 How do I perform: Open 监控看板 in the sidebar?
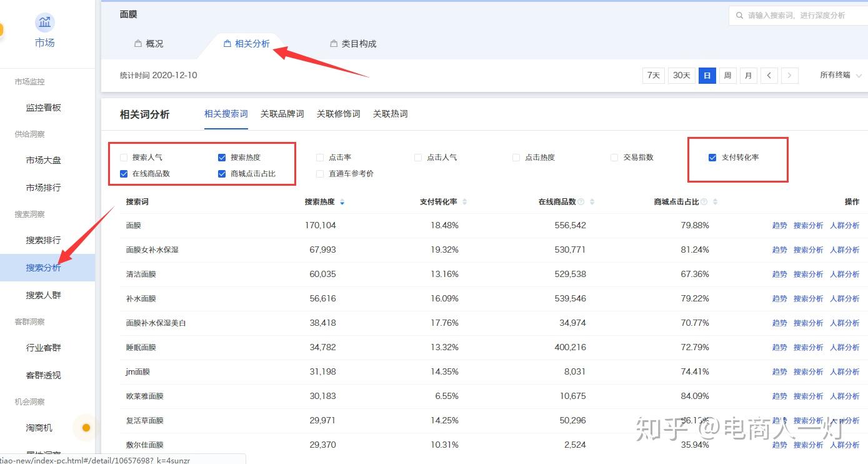click(x=44, y=108)
